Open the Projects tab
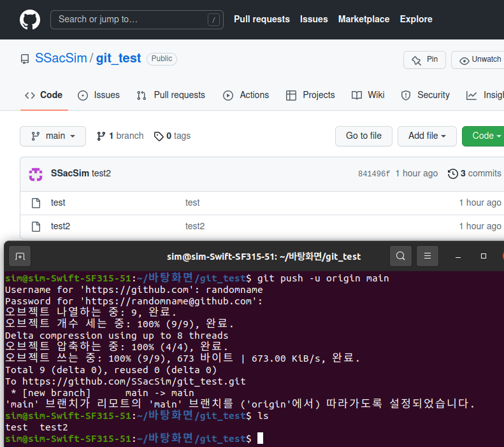This screenshot has height=447, width=504. 310,95
